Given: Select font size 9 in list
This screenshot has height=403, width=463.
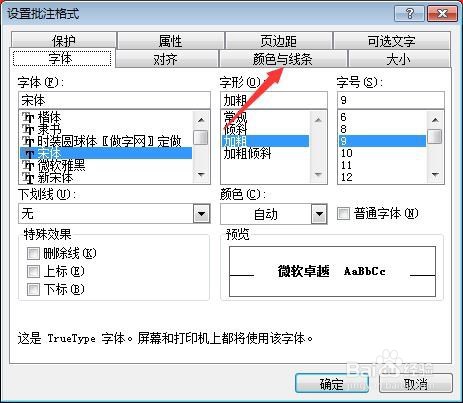Looking at the screenshot, I should click(x=382, y=141).
